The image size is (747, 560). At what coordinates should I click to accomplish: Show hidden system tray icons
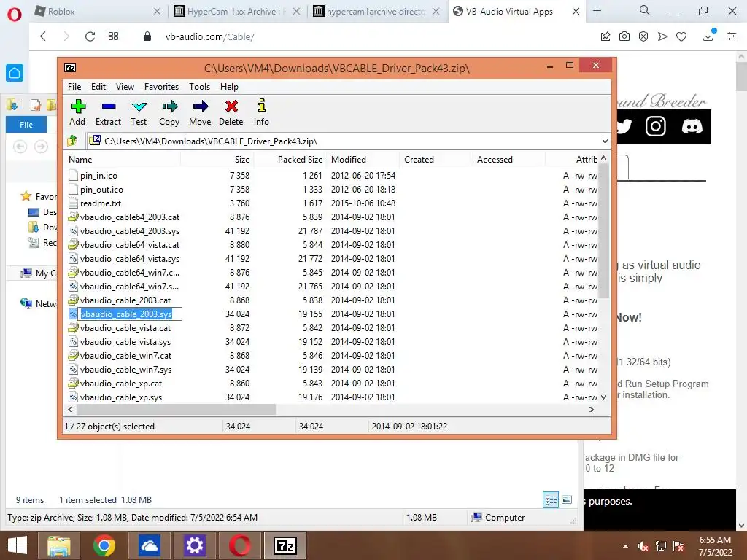tap(625, 546)
